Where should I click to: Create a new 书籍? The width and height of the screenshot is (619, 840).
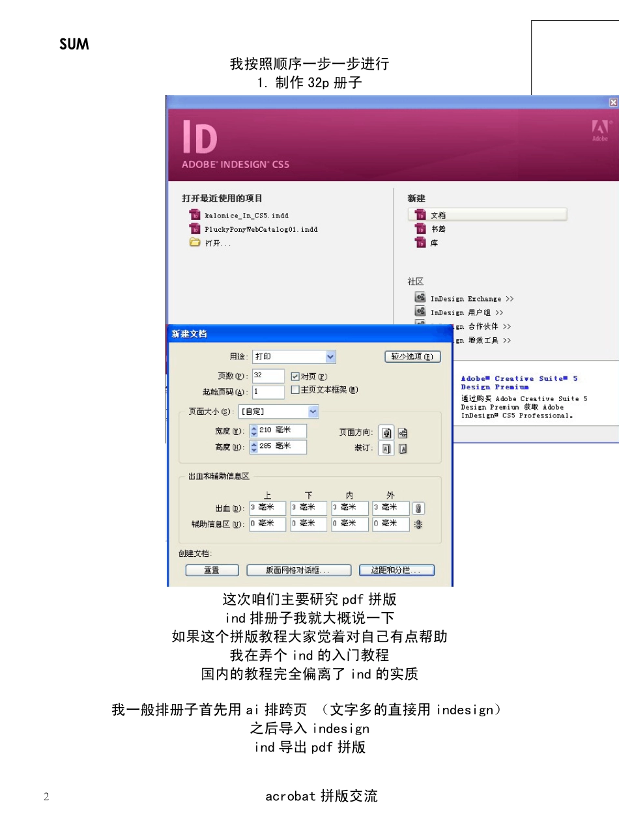438,229
